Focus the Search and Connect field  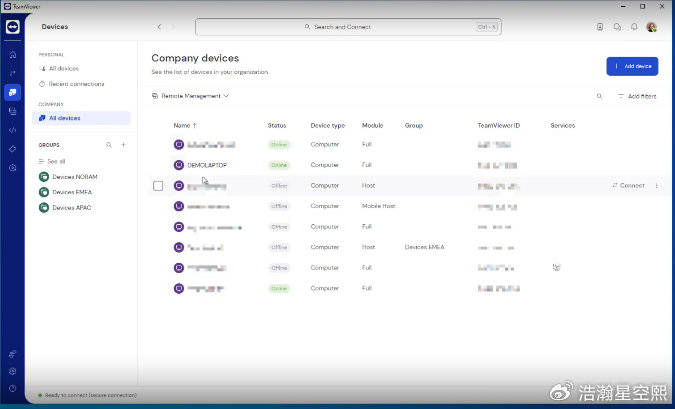click(348, 27)
